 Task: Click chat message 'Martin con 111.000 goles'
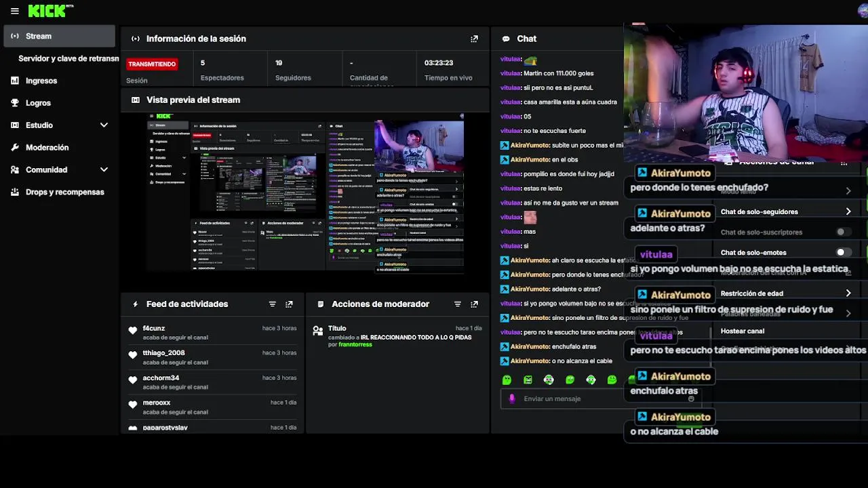[558, 73]
